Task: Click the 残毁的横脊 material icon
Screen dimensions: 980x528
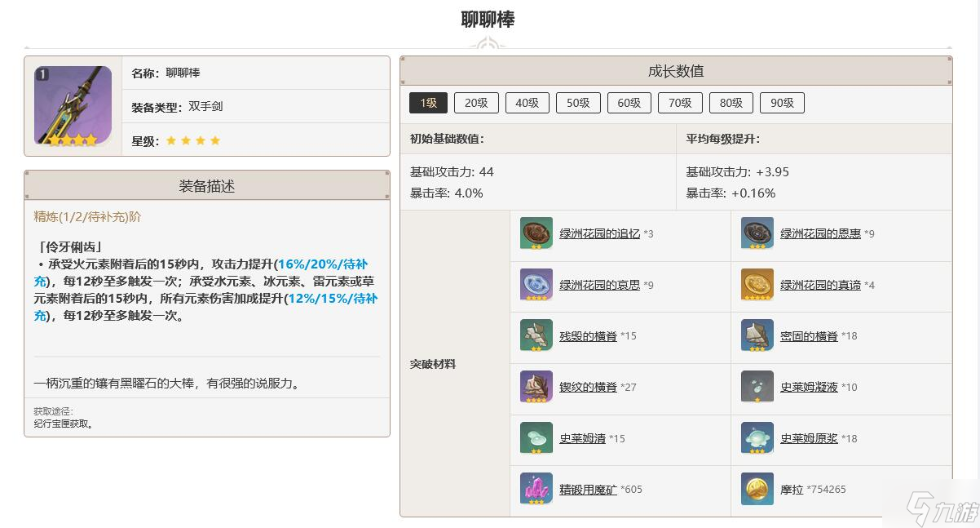Action: [x=536, y=335]
